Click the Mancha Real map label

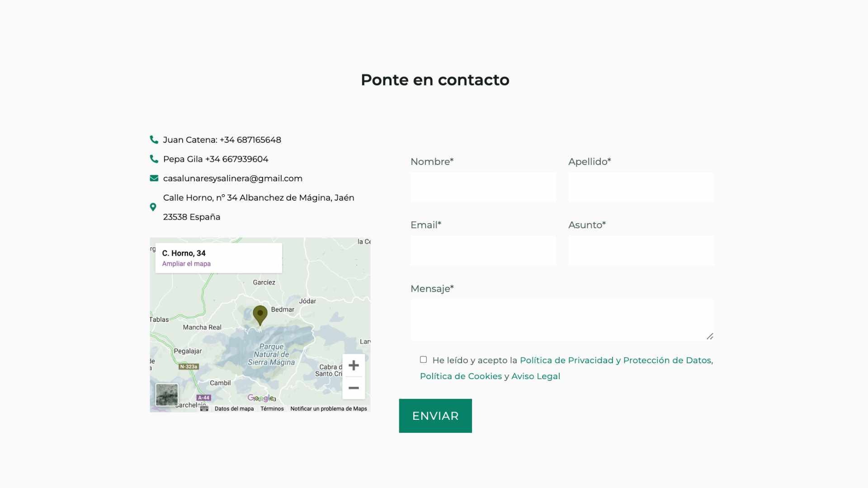pos(202,328)
